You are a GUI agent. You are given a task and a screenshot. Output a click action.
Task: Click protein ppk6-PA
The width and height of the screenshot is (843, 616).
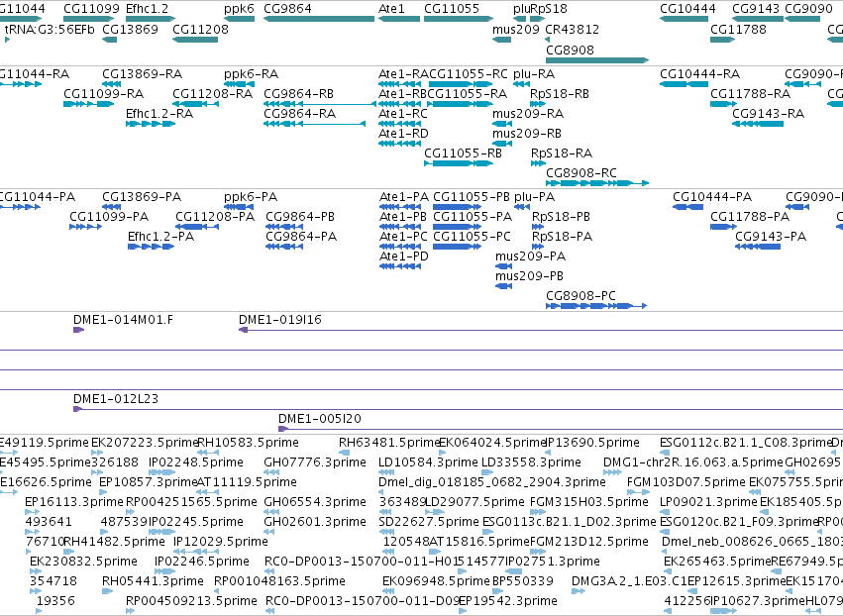(239, 207)
